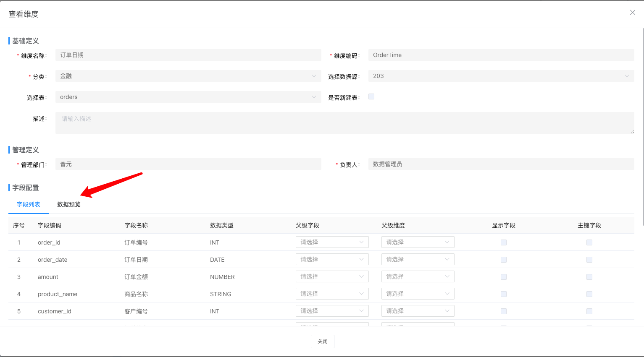Click the 描述 textarea

click(x=344, y=123)
